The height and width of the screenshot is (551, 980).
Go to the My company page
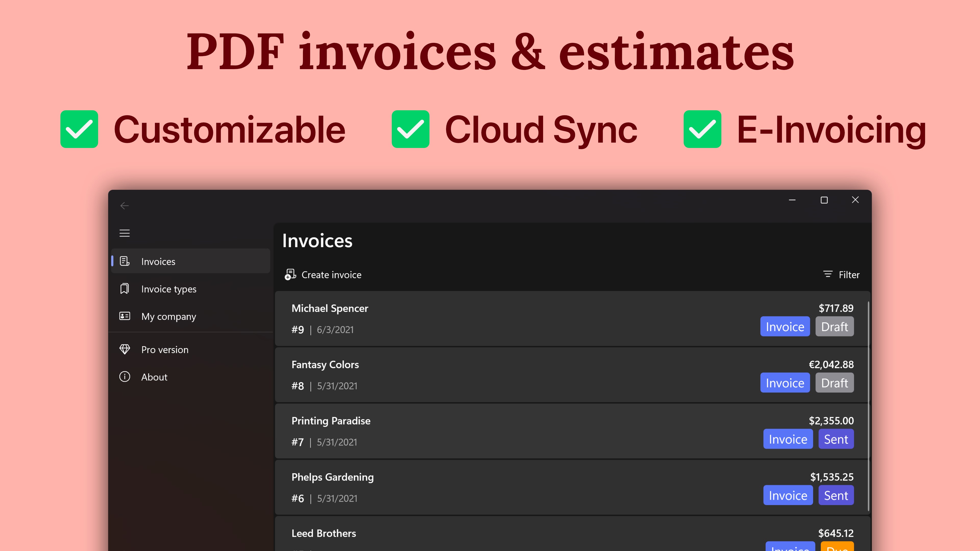pyautogui.click(x=168, y=316)
